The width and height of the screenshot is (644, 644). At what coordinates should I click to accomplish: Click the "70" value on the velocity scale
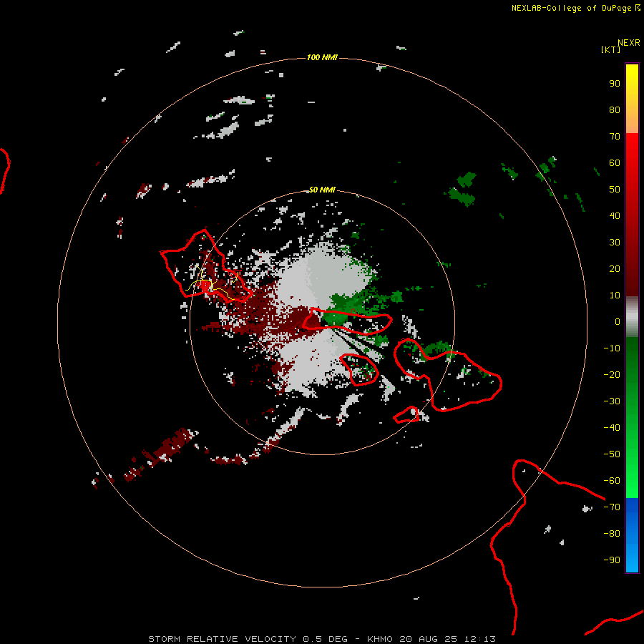pyautogui.click(x=615, y=137)
